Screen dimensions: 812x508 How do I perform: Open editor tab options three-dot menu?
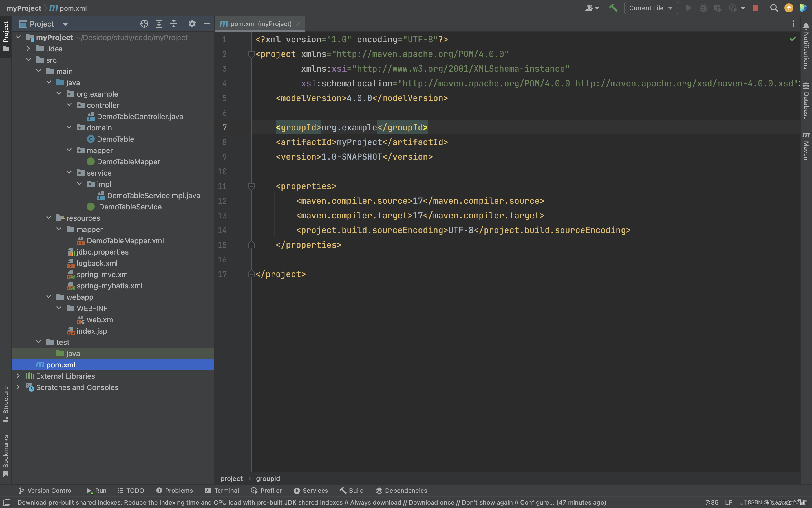793,24
